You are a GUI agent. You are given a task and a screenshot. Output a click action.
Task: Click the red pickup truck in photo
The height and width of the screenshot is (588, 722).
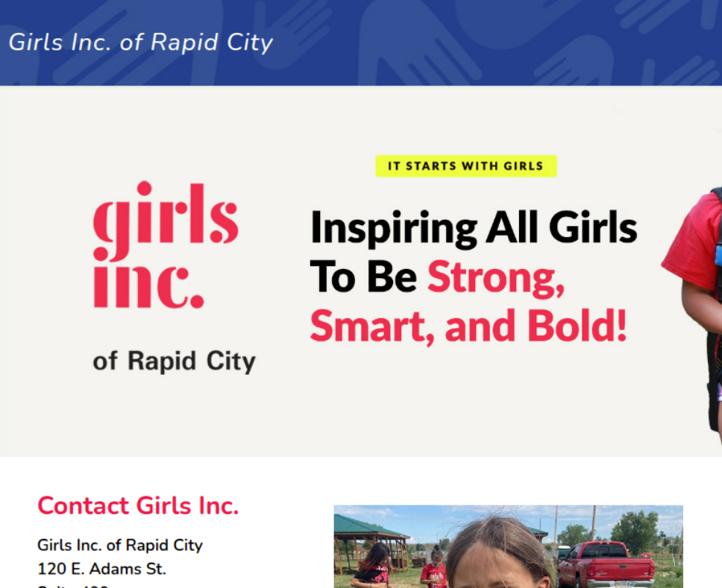pyautogui.click(x=606, y=563)
